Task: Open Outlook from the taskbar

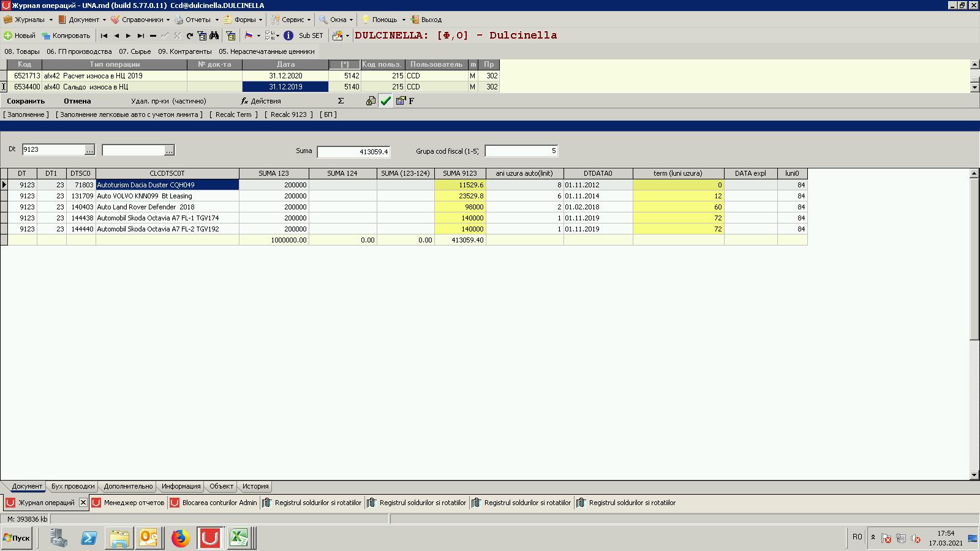Action: (149, 539)
